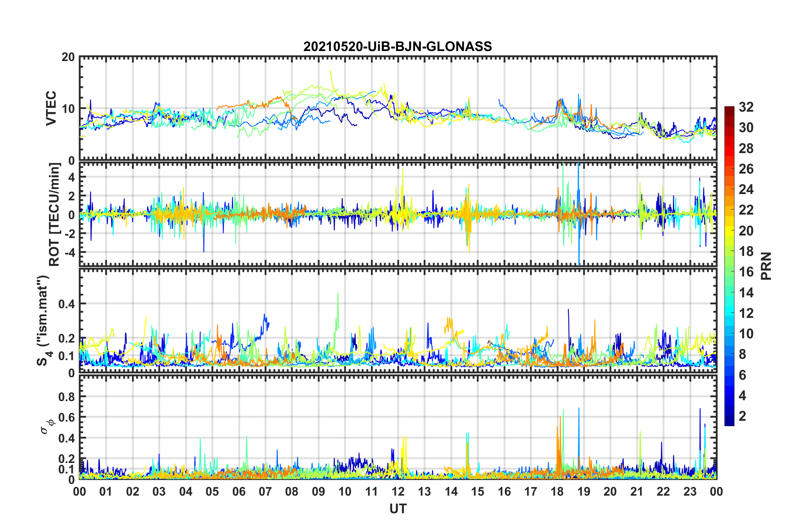Click colorbar tick label 10
Image resolution: width=796 pixels, height=532 pixels.
click(746, 333)
